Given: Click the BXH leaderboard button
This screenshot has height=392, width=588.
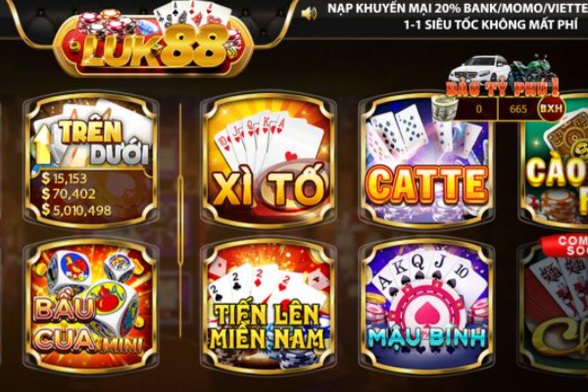Looking at the screenshot, I should (551, 109).
